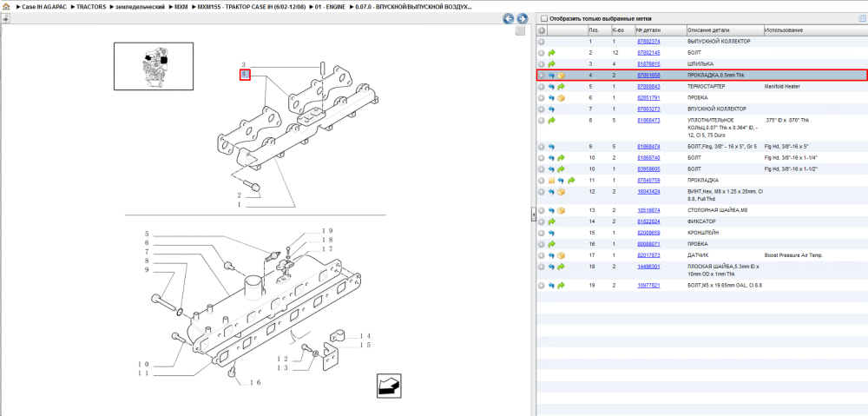Image resolution: width=868 pixels, height=416 pixels.
Task: Open 'Case IH AG APAC' breadcrumb
Action: point(44,7)
